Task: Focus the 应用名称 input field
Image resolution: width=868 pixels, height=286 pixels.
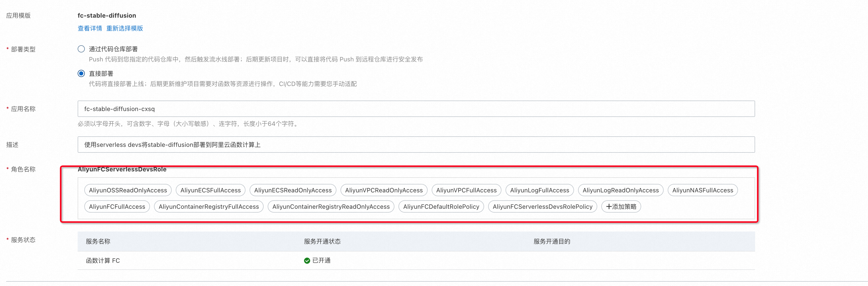Action: click(x=416, y=109)
